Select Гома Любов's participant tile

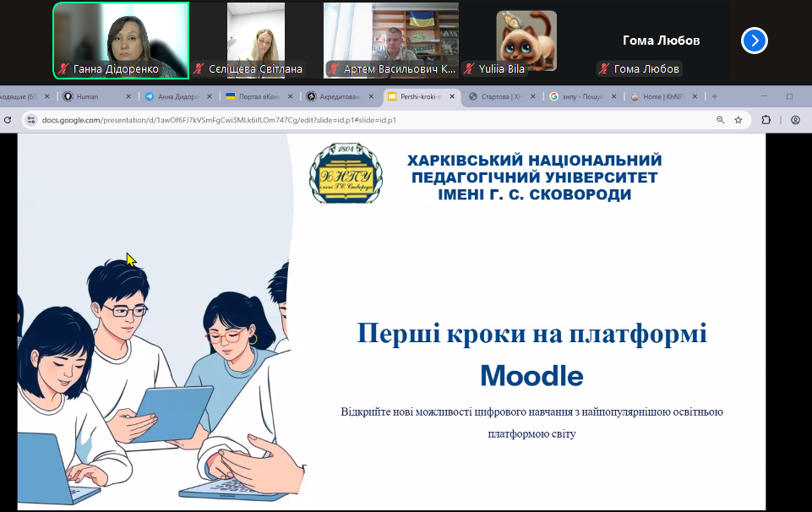(662, 41)
